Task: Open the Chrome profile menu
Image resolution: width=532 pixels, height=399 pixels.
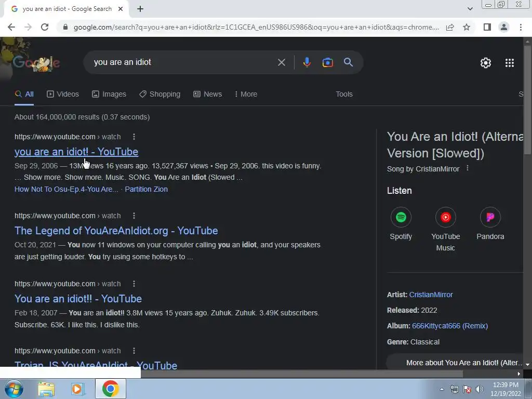Action: [504, 27]
